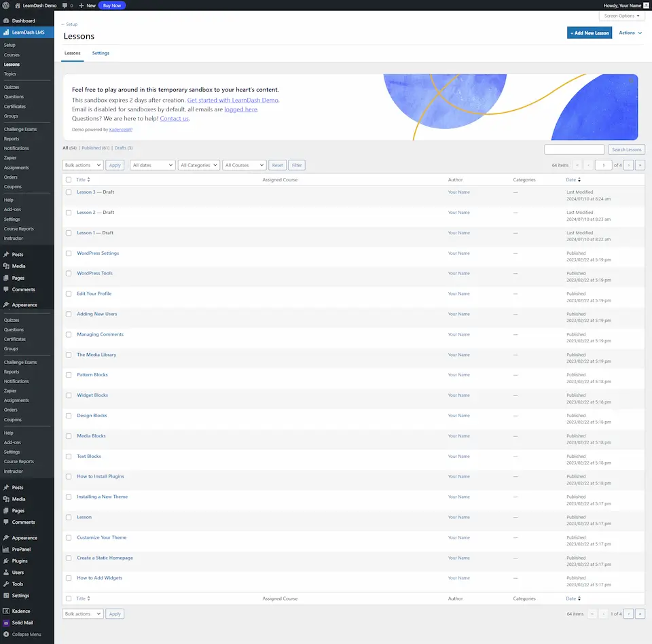
Task: Open Users via the person icon
Action: pos(6,573)
